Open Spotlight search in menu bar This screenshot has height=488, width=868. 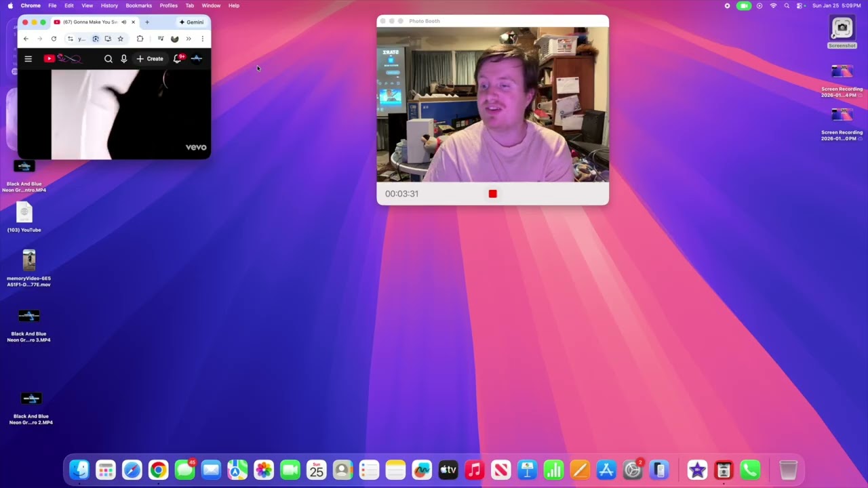coord(787,5)
